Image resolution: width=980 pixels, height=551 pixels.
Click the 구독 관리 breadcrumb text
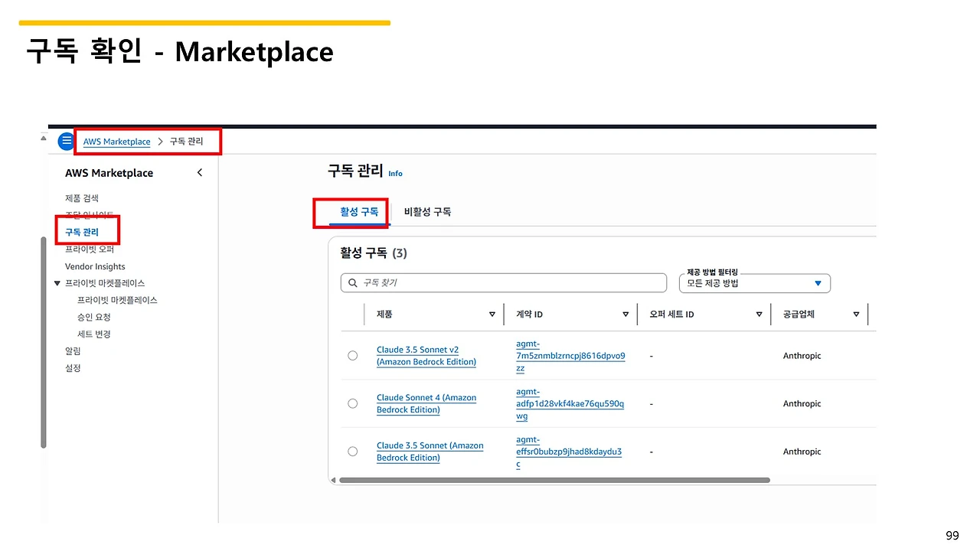(x=187, y=142)
